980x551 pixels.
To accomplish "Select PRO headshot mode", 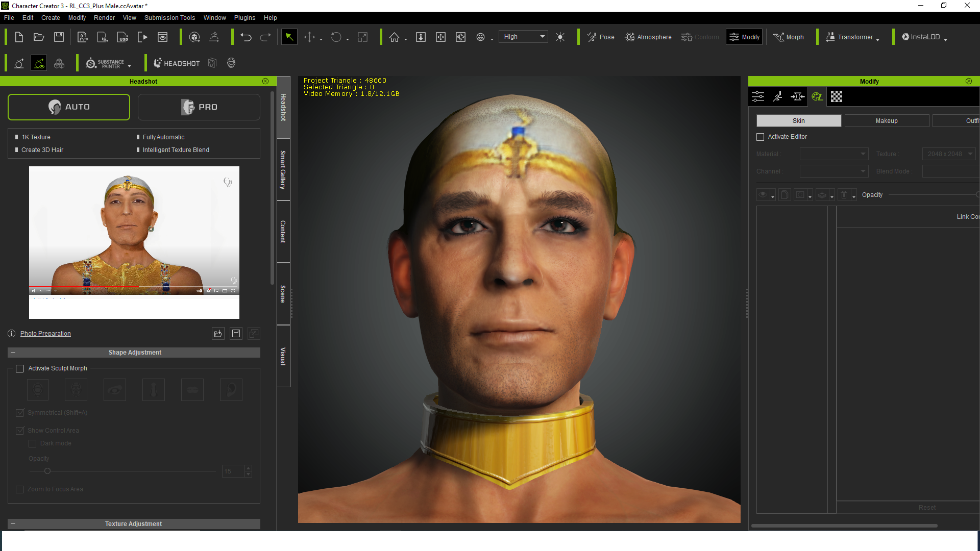I will (x=199, y=107).
